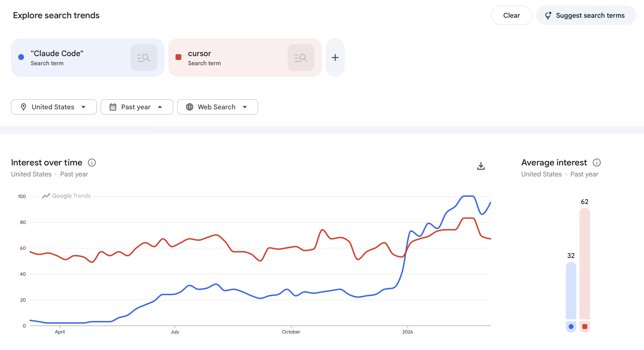Image resolution: width=644 pixels, height=350 pixels.
Task: Open the United States region dropdown
Action: coord(54,107)
